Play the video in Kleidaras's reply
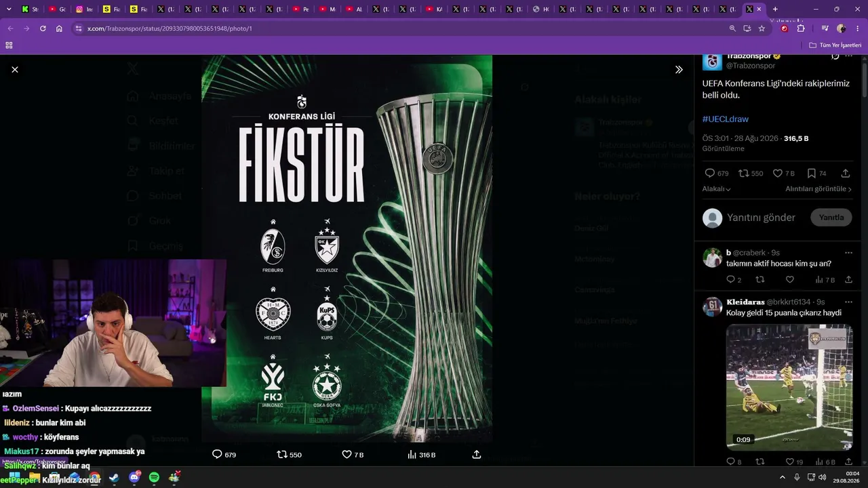Viewport: 868px width, 488px height. tap(789, 388)
